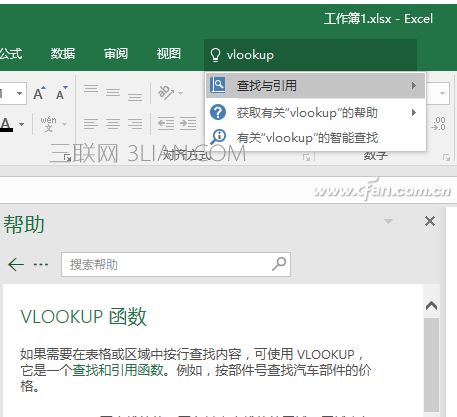Open the 公式 ribbon tab
The image size is (457, 417).
pyautogui.click(x=11, y=54)
